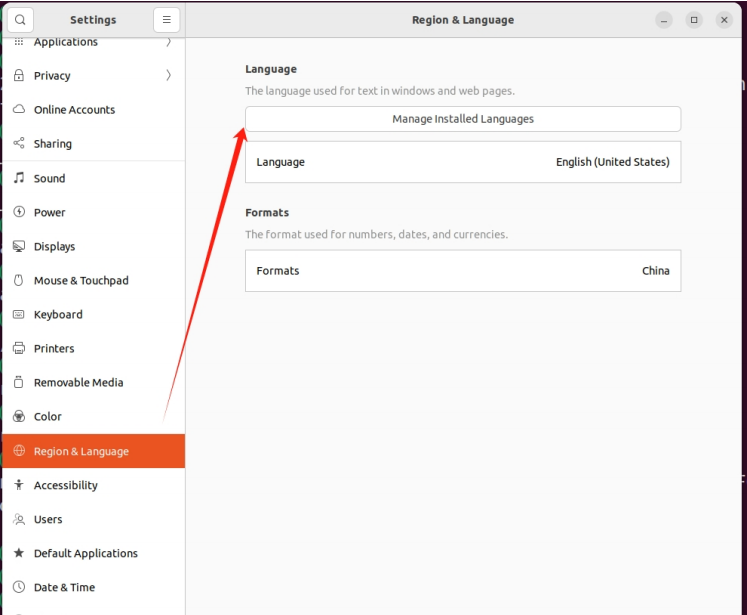747x615 pixels.
Task: Click the Mouse & Touchpad icon
Action: pos(19,280)
